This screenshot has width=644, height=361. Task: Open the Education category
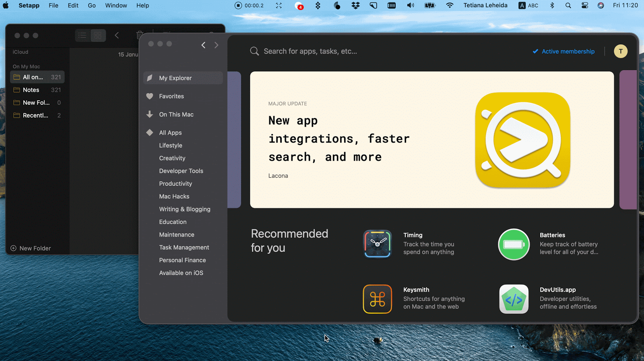pos(173,222)
